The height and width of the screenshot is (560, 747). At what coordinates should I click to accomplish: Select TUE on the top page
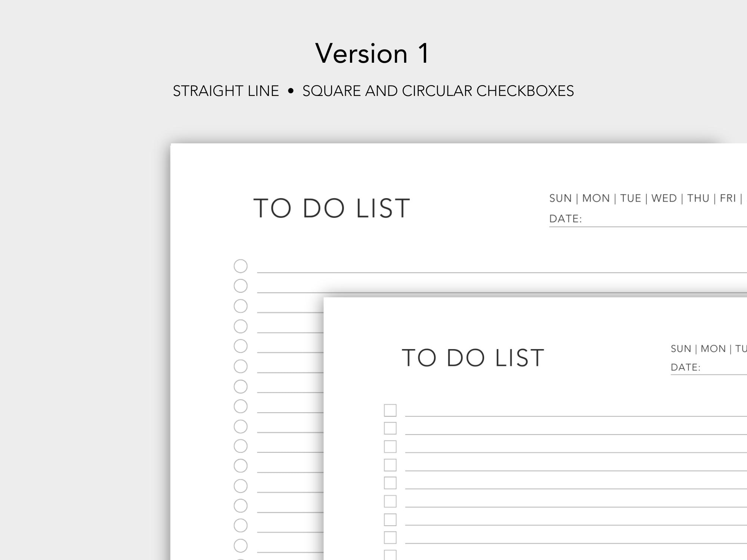(x=630, y=198)
